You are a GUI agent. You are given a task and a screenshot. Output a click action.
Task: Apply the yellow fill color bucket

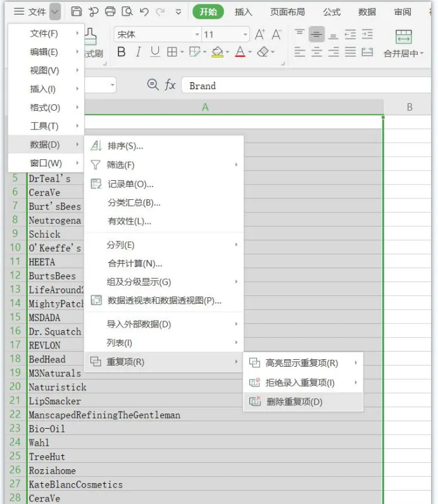[x=218, y=52]
